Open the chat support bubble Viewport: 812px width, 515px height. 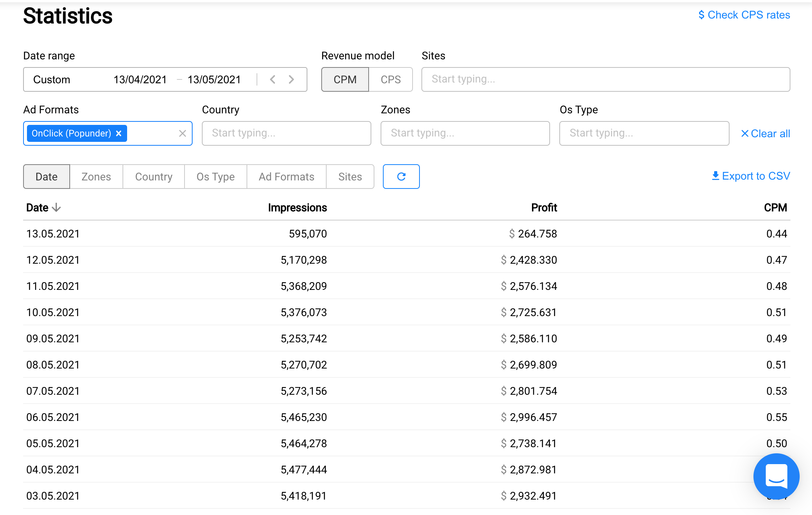pyautogui.click(x=776, y=476)
